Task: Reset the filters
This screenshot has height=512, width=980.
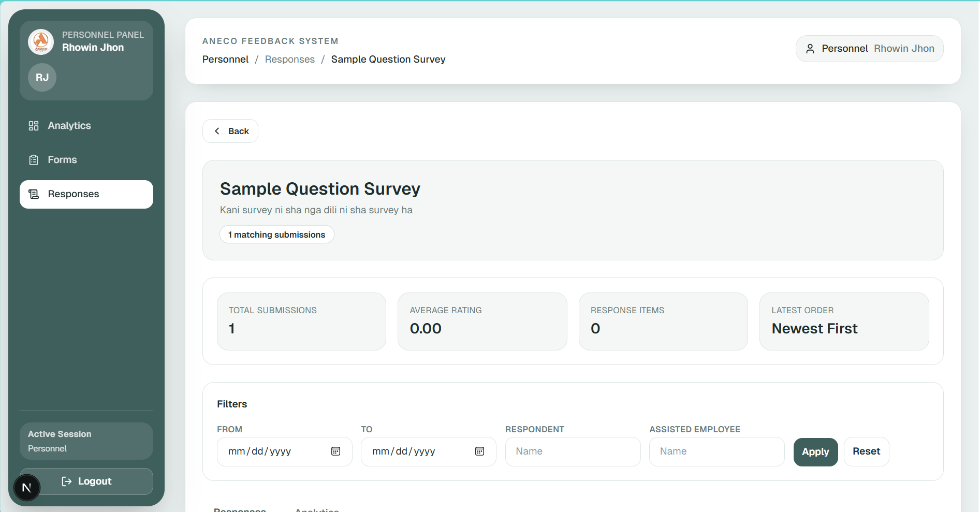Action: [866, 451]
